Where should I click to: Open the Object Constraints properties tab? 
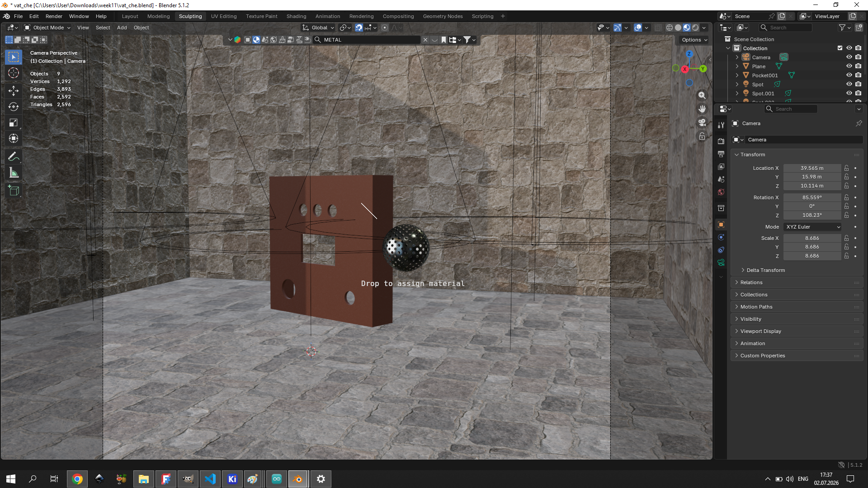click(x=721, y=250)
